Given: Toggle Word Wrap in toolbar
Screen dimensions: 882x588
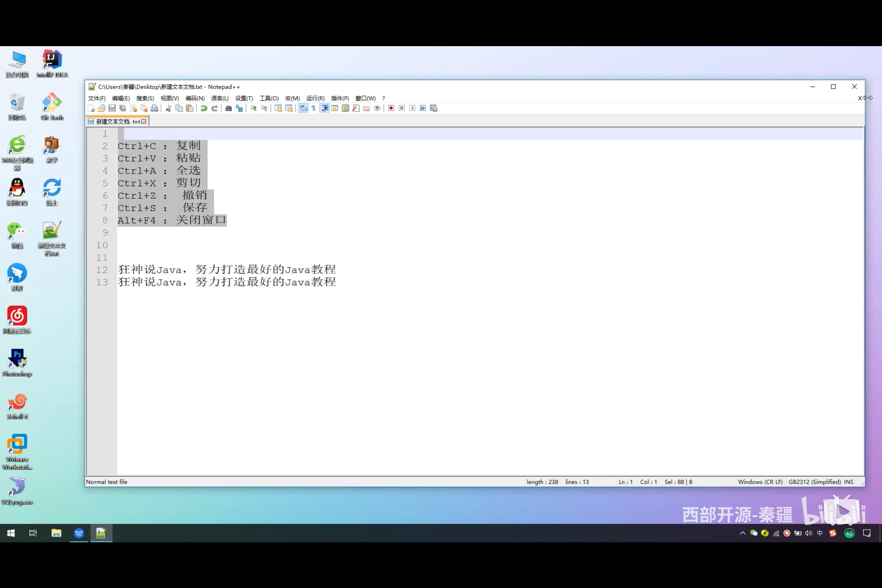Looking at the screenshot, I should (x=303, y=108).
